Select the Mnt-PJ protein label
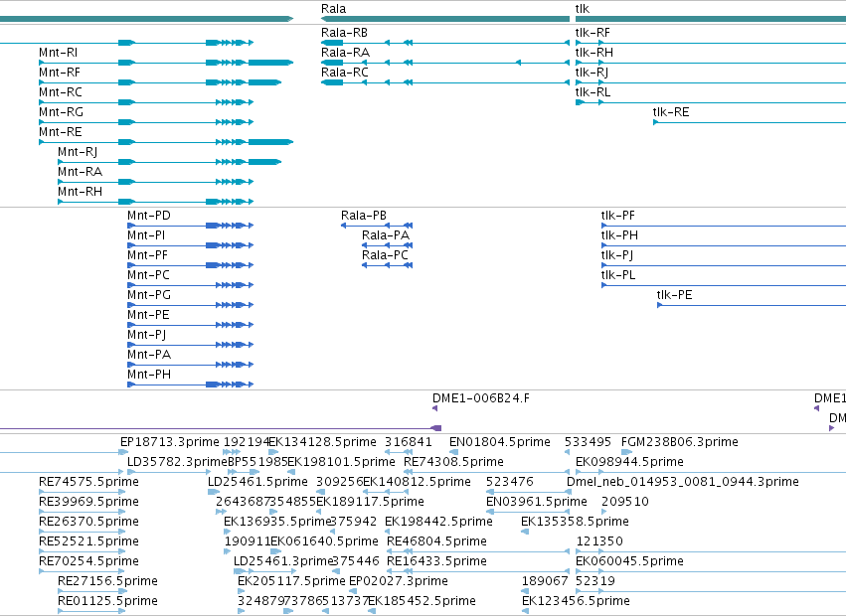The image size is (846, 616). [147, 335]
